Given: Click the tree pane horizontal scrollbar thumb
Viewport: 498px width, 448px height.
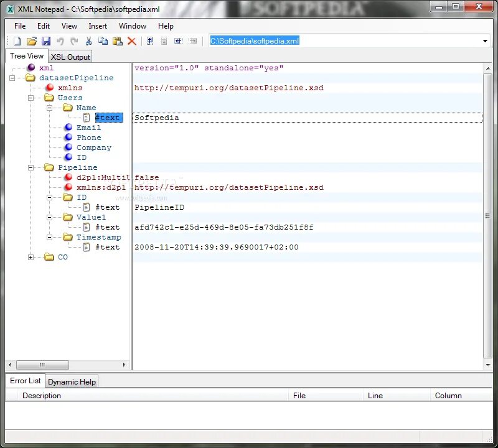Looking at the screenshot, I should 42,365.
